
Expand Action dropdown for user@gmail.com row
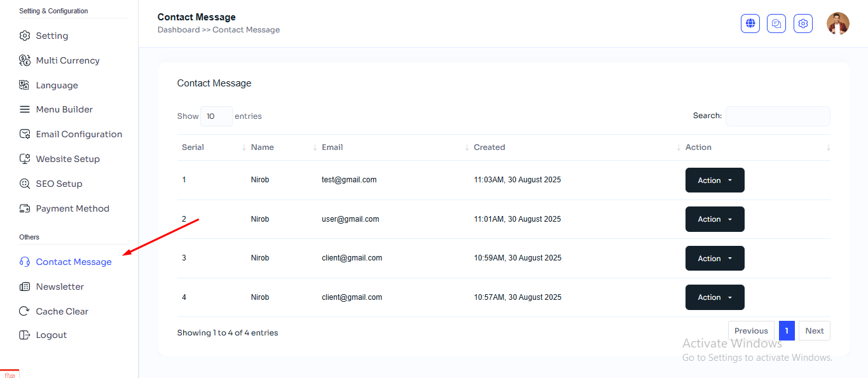tap(714, 219)
